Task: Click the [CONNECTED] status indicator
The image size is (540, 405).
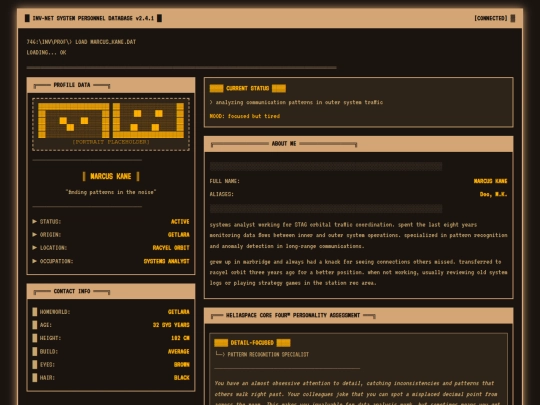Action: tap(491, 18)
